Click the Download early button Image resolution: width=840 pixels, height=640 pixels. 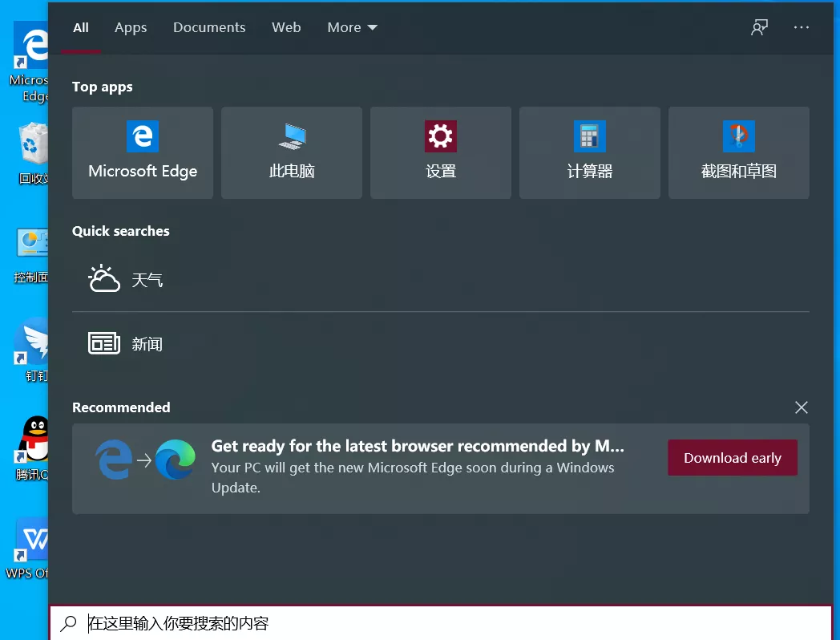tap(733, 458)
